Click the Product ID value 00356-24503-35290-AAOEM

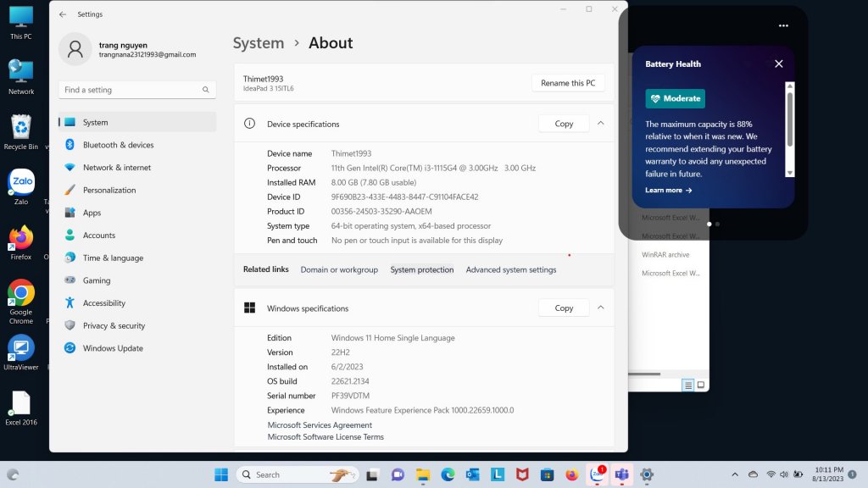(x=381, y=211)
